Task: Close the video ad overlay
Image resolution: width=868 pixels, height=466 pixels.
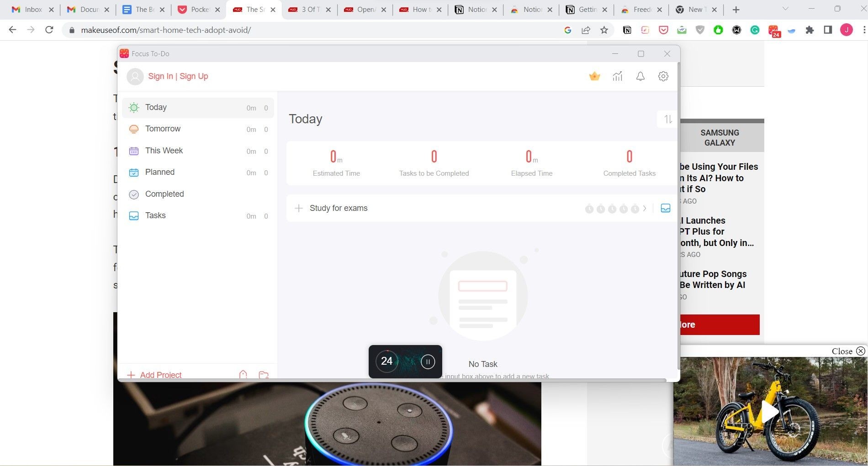Action: tap(848, 351)
